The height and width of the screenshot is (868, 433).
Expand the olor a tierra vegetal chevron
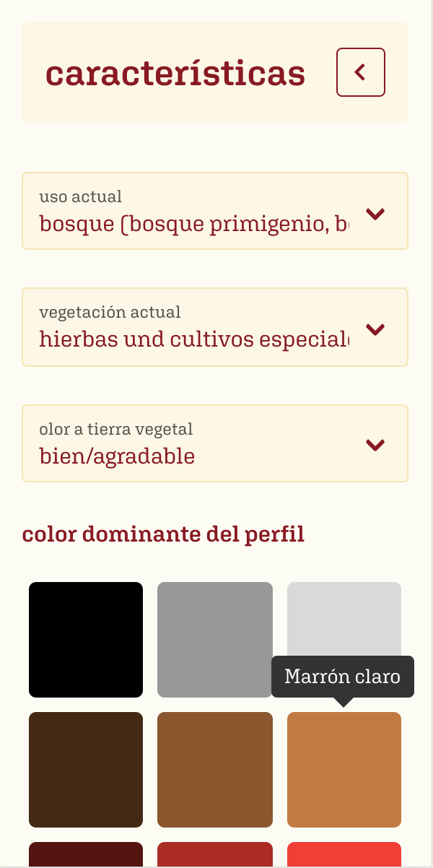pos(375,445)
